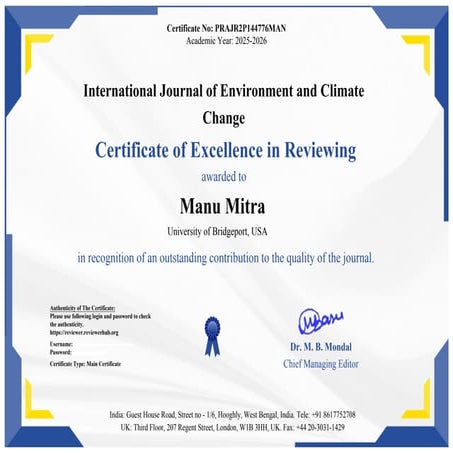The image size is (453, 453).
Task: Select the recipient name 'Manu Mitra'
Action: click(x=223, y=206)
